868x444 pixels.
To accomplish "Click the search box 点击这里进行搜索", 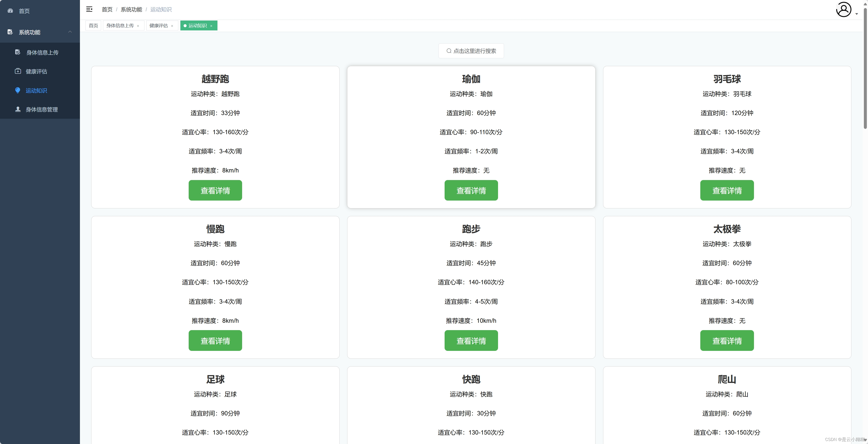I will [471, 51].
